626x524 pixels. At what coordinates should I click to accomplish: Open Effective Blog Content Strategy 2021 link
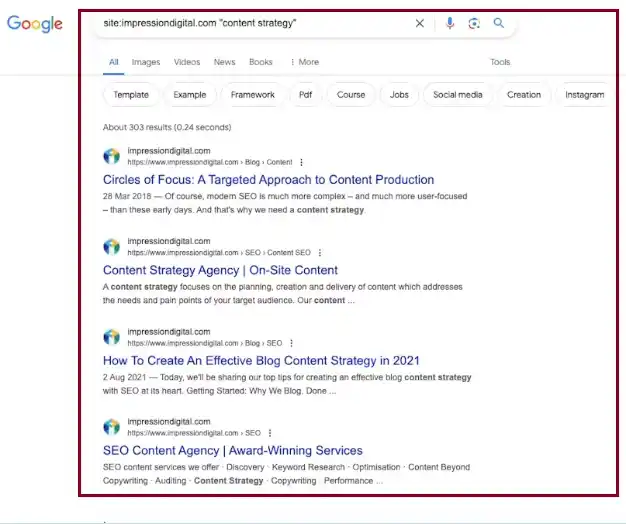coord(261,361)
